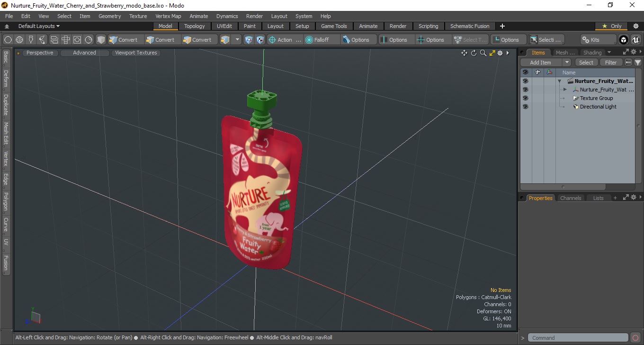Screen dimensions: 644x345
Task: Toggle visibility eye for Nurture_Fruity_Wat scene row
Action: [525, 81]
